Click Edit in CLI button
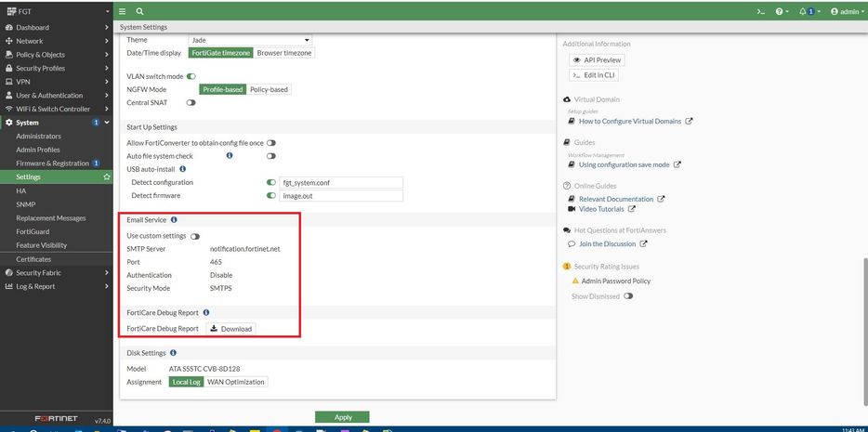 coord(594,74)
